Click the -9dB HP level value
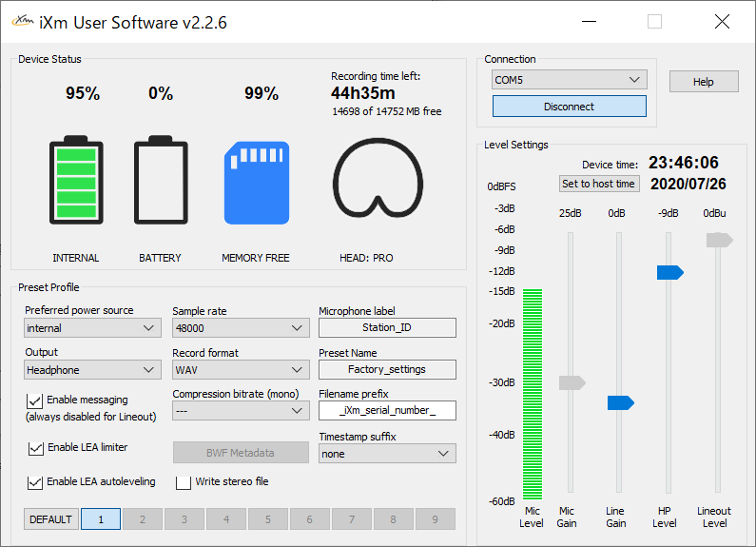This screenshot has width=756, height=547. (669, 213)
